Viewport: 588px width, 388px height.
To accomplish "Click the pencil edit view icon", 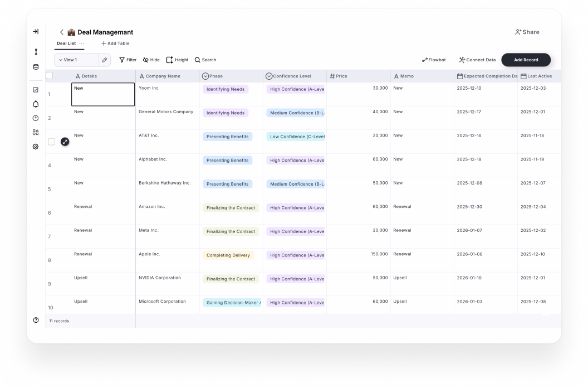I will (x=104, y=60).
